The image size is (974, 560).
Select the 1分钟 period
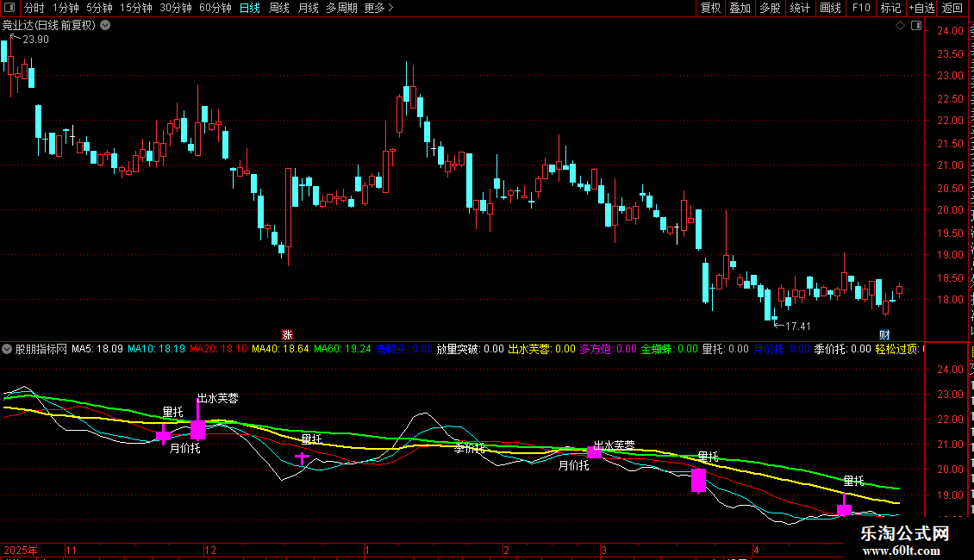point(66,8)
